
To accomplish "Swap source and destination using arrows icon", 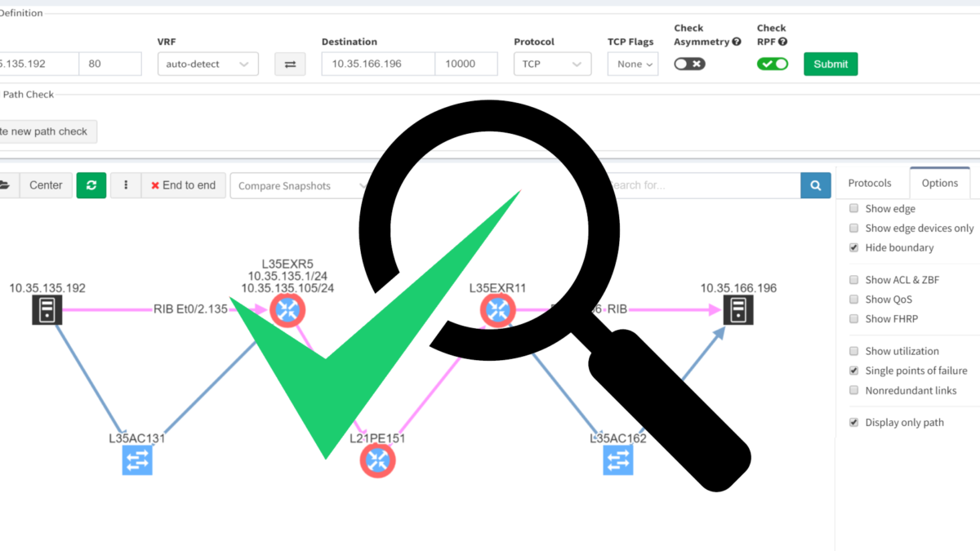I will (x=290, y=64).
